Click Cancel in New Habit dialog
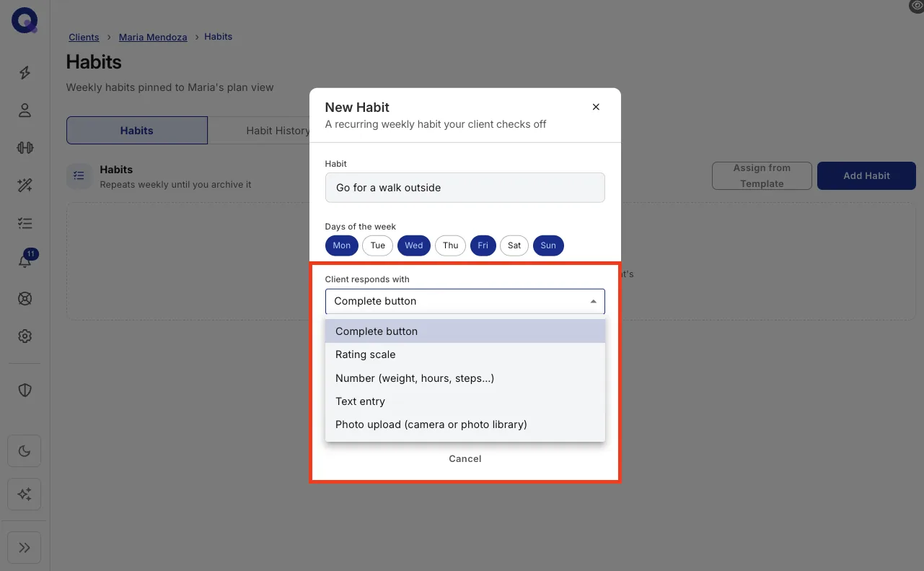This screenshot has width=924, height=571. coord(465,458)
